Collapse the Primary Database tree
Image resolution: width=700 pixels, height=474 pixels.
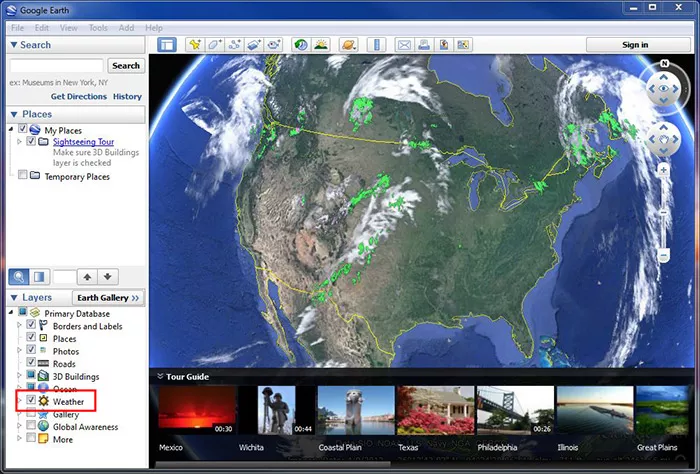coord(11,312)
